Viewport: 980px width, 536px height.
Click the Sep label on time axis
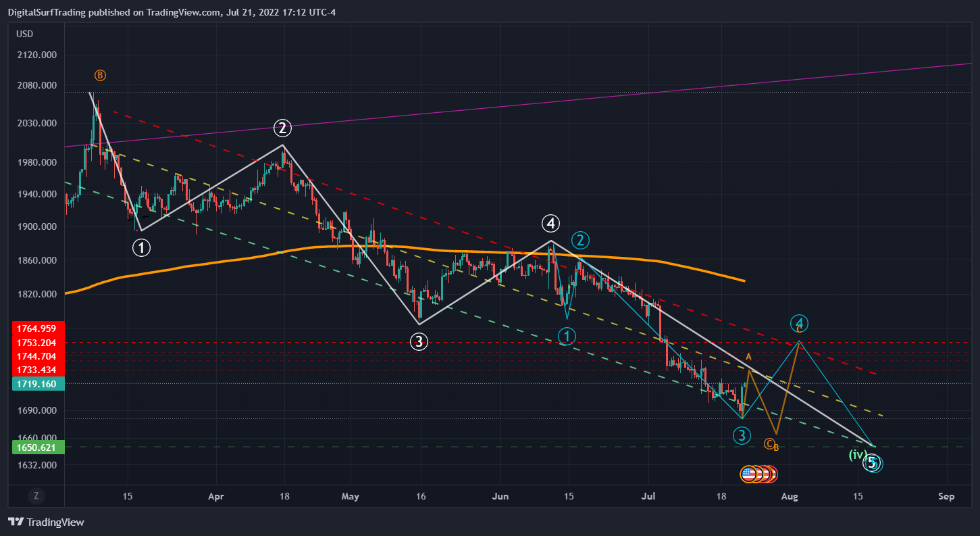[946, 496]
